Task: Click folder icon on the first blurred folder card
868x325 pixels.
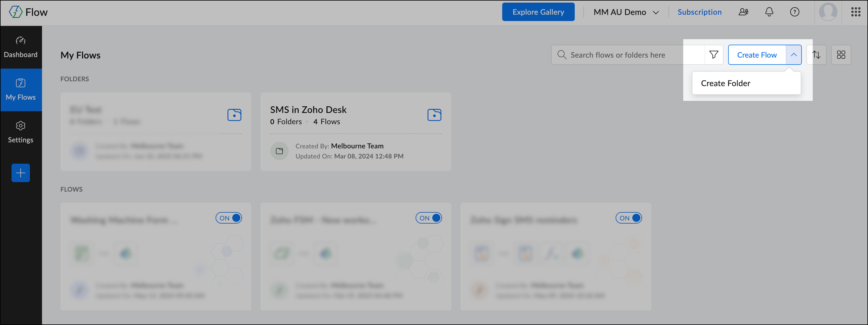Action: pos(234,115)
